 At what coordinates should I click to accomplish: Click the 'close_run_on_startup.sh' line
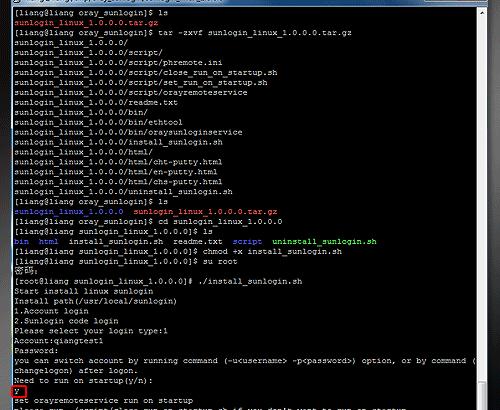tap(146, 73)
